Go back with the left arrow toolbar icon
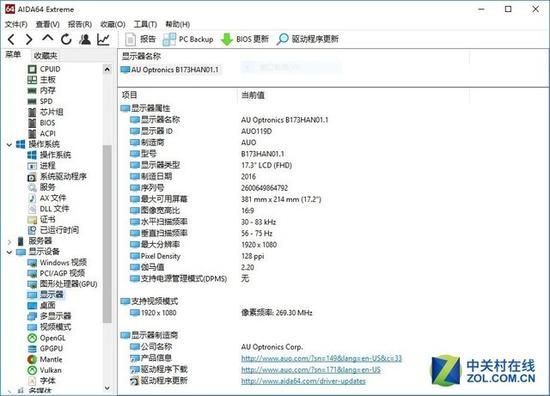Screen dimensions: 550x396 [x=11, y=39]
